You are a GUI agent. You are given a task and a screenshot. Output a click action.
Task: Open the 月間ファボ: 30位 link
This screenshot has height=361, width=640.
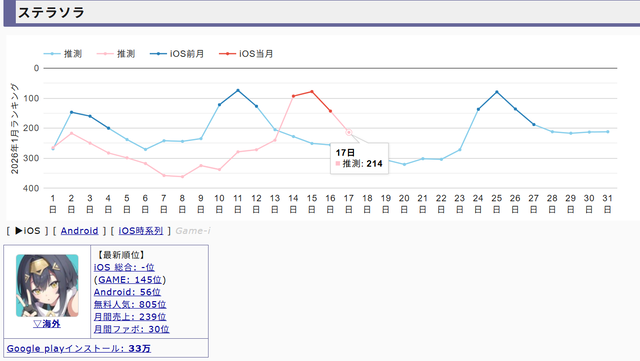coord(131,329)
